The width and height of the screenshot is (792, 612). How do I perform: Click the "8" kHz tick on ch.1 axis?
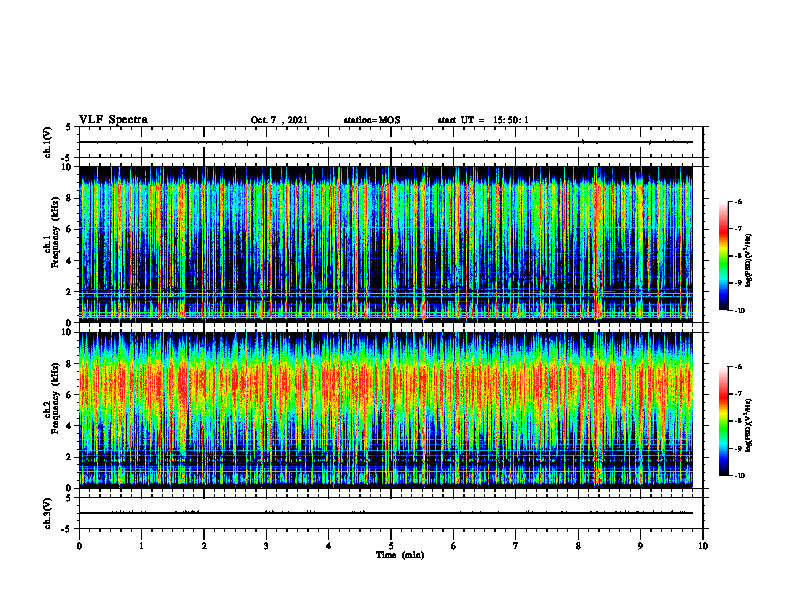pos(70,198)
